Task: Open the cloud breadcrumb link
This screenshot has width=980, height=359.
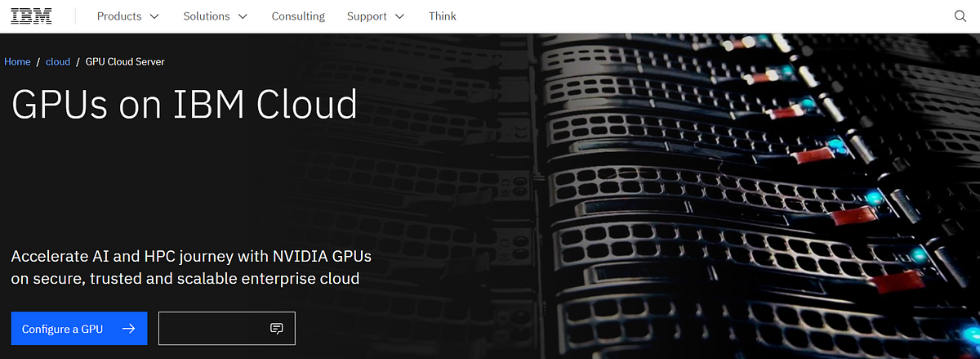Action: (x=58, y=61)
